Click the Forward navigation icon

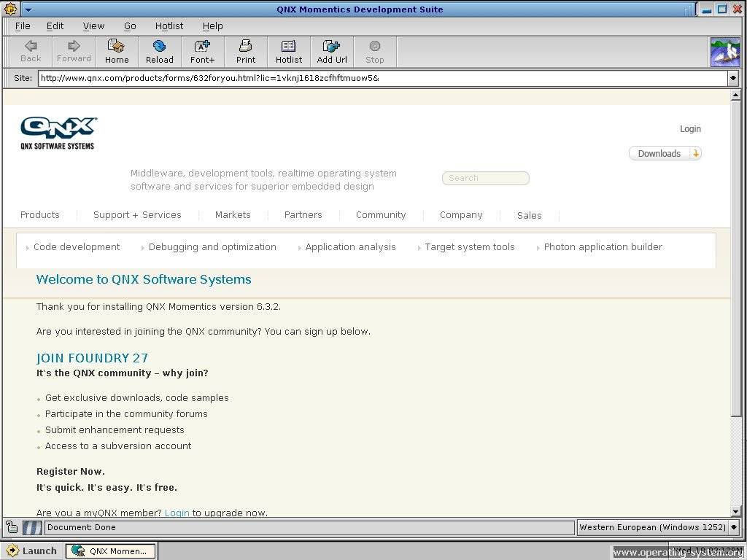click(74, 52)
